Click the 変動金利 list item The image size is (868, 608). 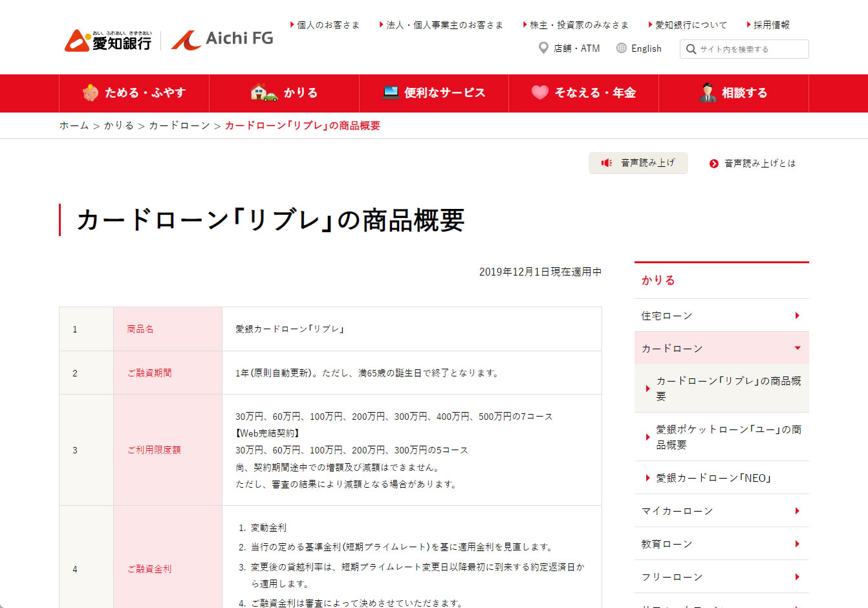[x=268, y=528]
